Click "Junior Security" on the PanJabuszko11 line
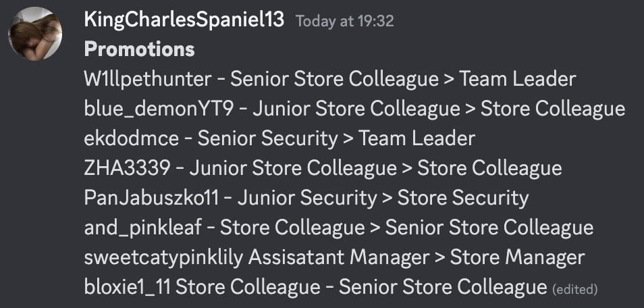Image resolution: width=644 pixels, height=308 pixels. (x=306, y=199)
